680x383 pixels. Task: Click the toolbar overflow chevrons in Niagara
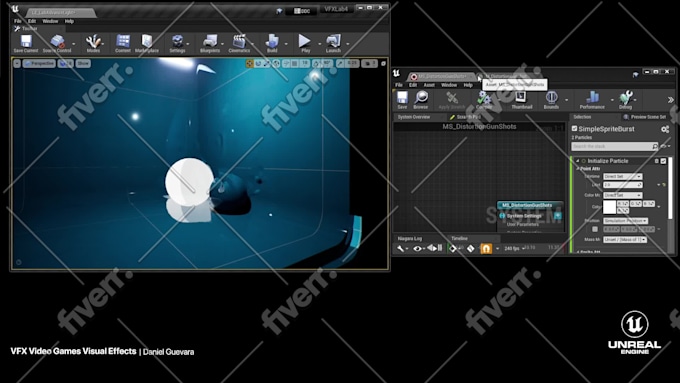tap(670, 100)
